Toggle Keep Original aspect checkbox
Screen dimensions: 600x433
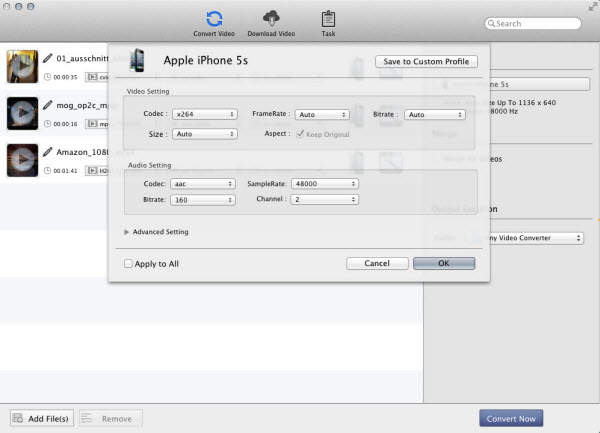(300, 134)
